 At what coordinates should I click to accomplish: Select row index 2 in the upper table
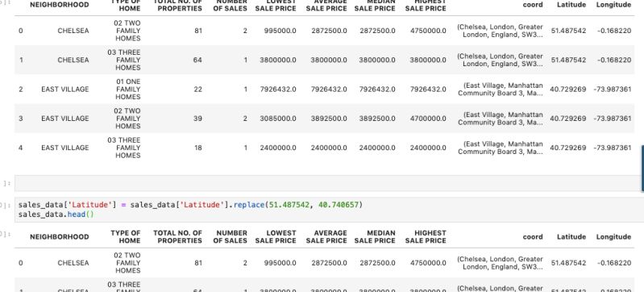coord(20,90)
